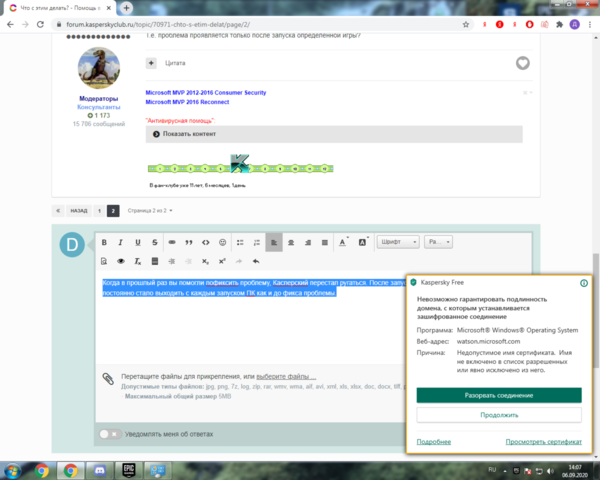
Task: Click the superscript icon
Action: 222,261
